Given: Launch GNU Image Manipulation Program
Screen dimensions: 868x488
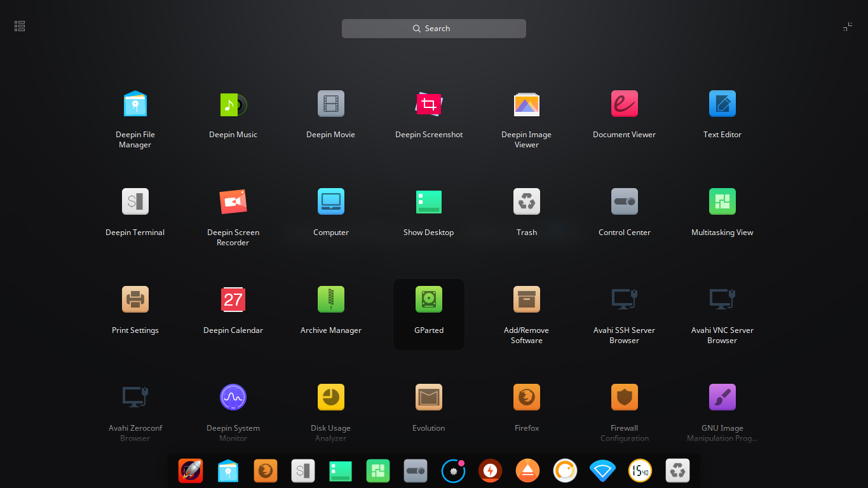Looking at the screenshot, I should point(722,397).
